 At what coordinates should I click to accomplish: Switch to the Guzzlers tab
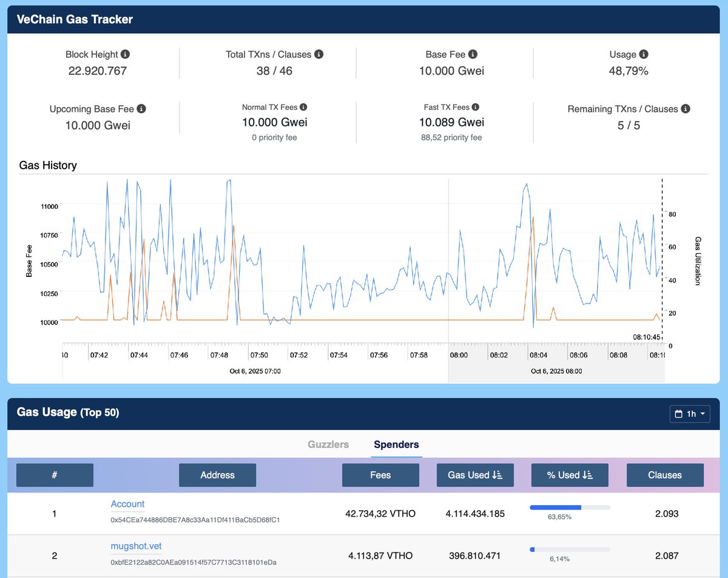pos(328,444)
